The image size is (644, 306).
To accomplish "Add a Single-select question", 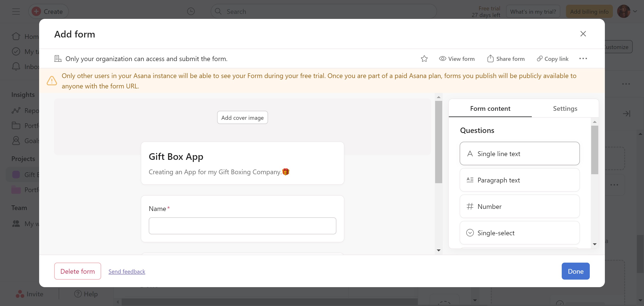I will [x=519, y=233].
